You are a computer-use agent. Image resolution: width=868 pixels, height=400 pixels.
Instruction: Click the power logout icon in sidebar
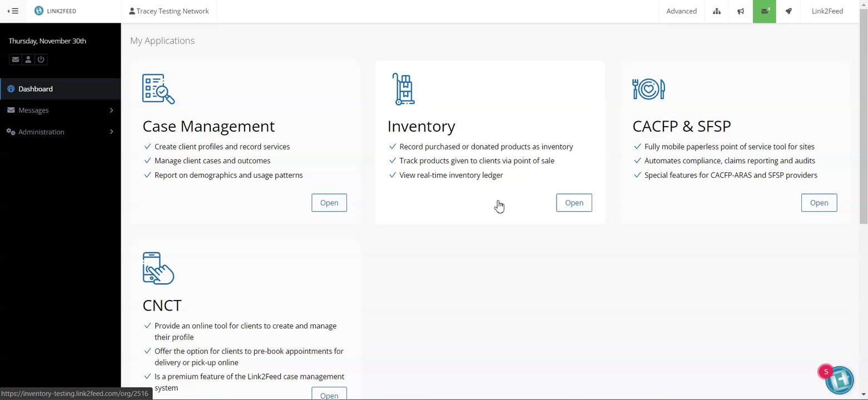click(41, 59)
